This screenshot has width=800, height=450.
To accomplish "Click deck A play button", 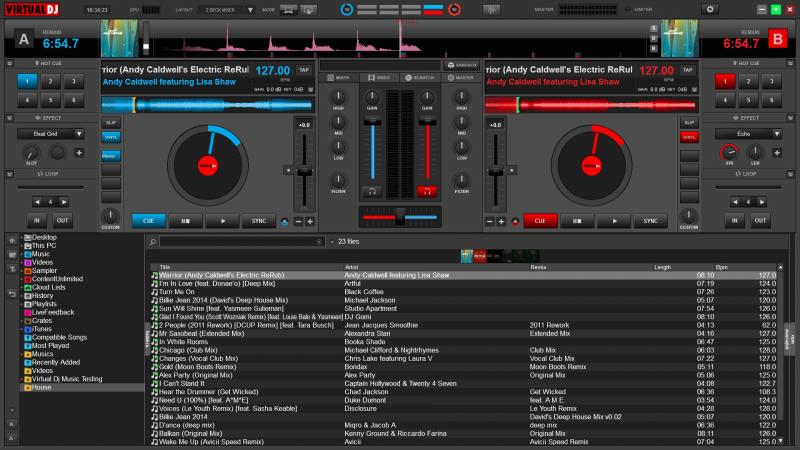I will [222, 221].
